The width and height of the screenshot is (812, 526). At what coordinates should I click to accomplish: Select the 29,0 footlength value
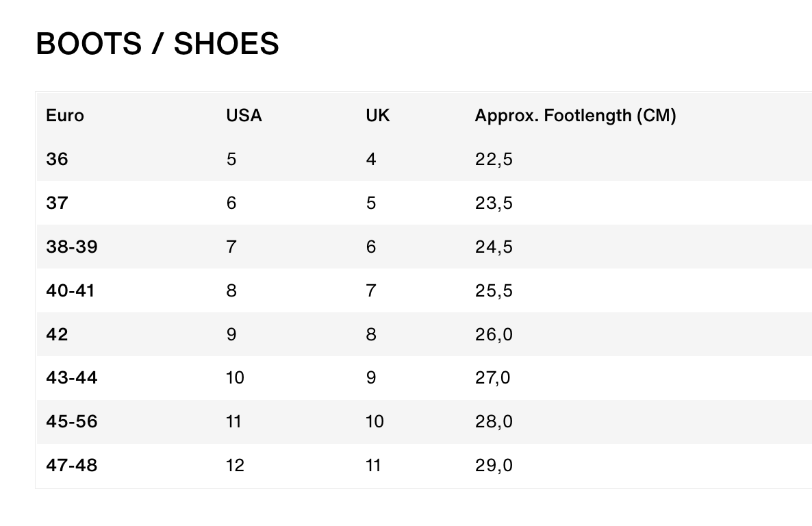click(x=494, y=466)
